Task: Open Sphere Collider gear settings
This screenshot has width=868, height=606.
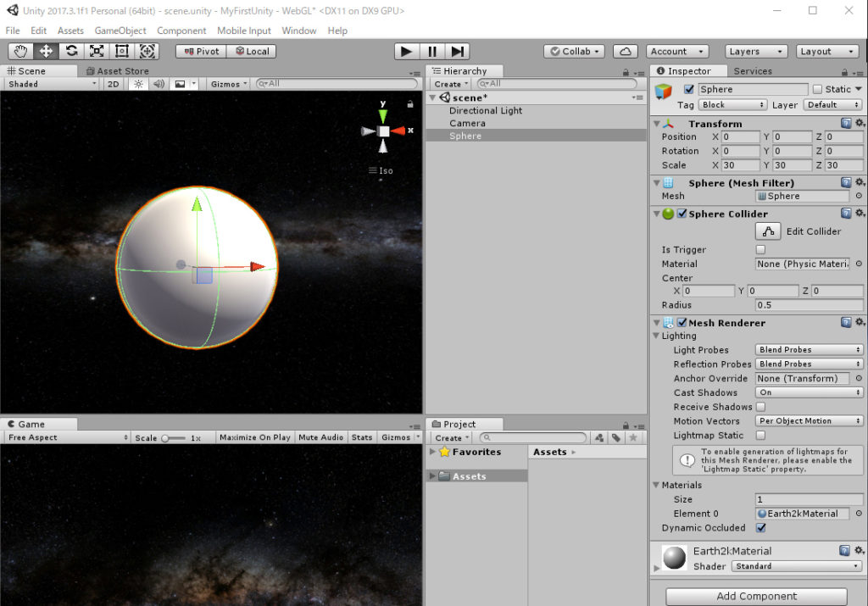Action: 860,213
